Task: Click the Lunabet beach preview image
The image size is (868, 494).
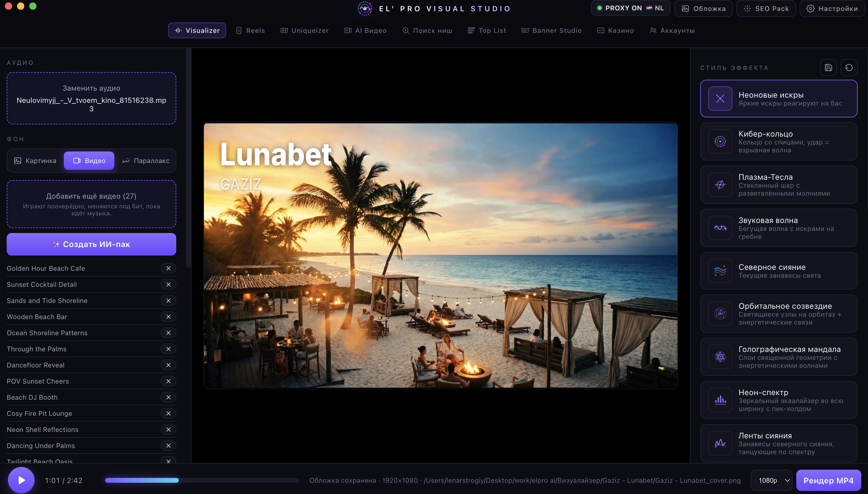Action: 440,256
